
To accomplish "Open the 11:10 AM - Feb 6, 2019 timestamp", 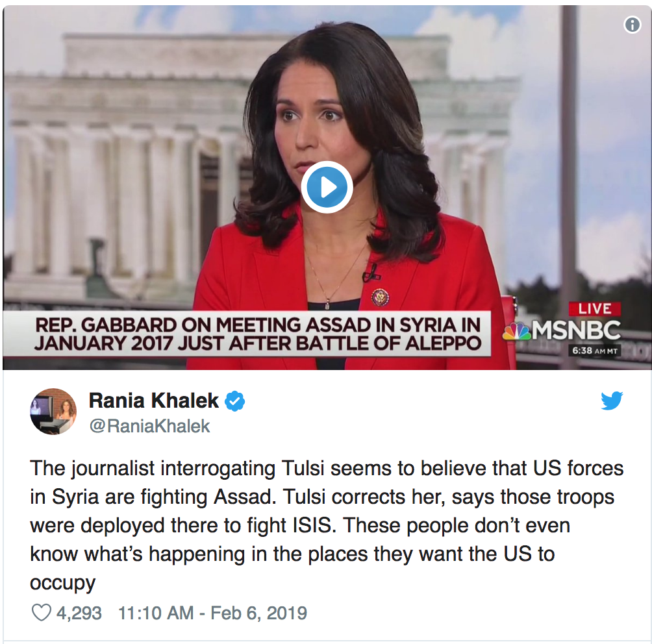I will 212,613.
